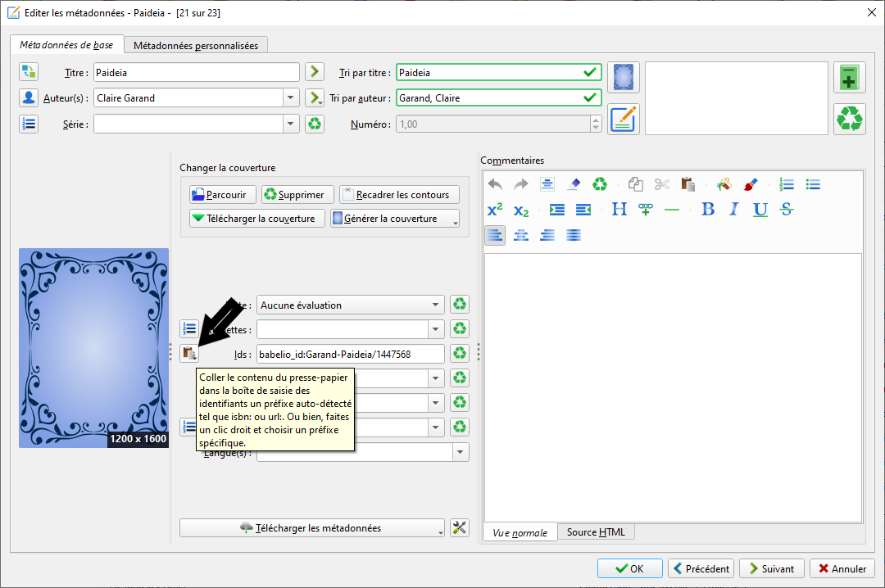Configure metadata download with the tools icon
The height and width of the screenshot is (588, 885).
click(460, 527)
